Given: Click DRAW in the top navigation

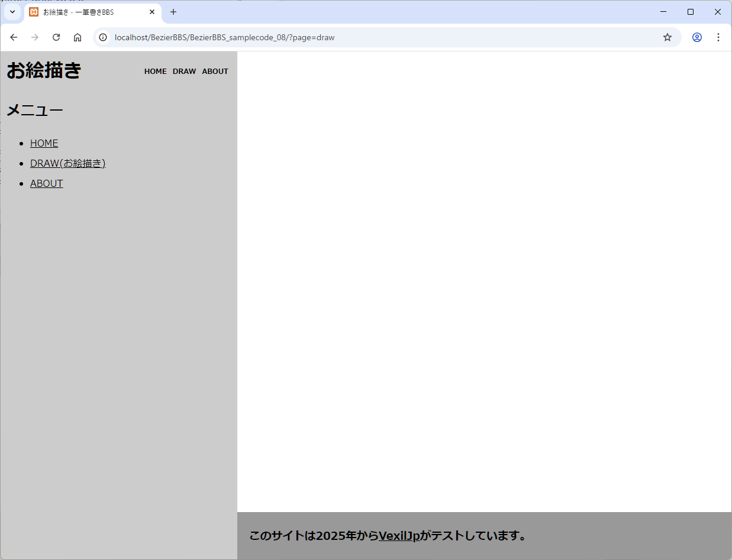Looking at the screenshot, I should coord(184,72).
